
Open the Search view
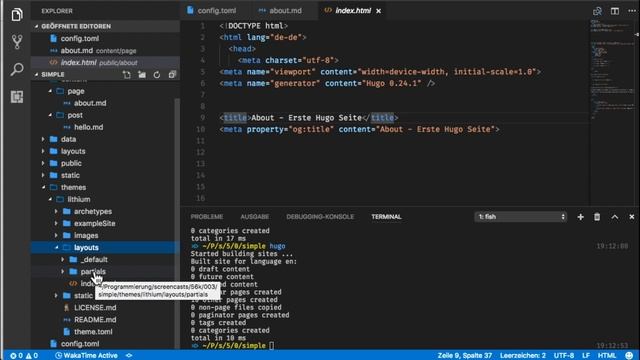[x=17, y=69]
